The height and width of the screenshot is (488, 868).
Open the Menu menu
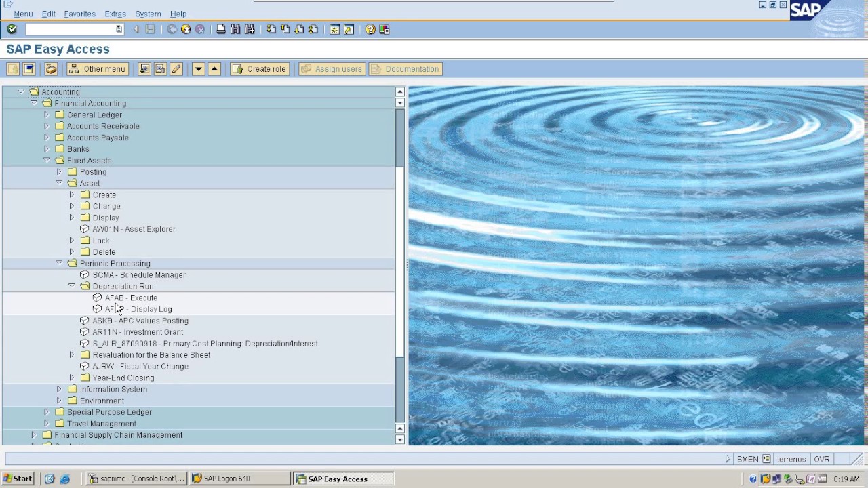pyautogui.click(x=23, y=14)
